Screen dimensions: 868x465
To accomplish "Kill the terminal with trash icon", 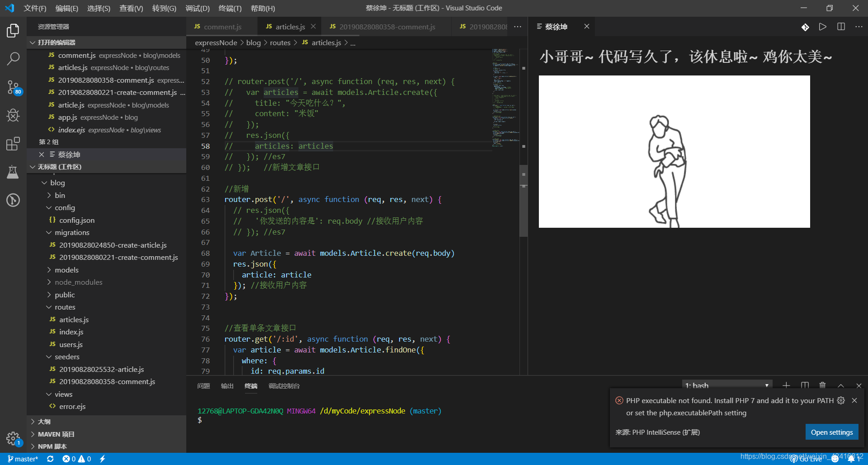I will click(823, 385).
